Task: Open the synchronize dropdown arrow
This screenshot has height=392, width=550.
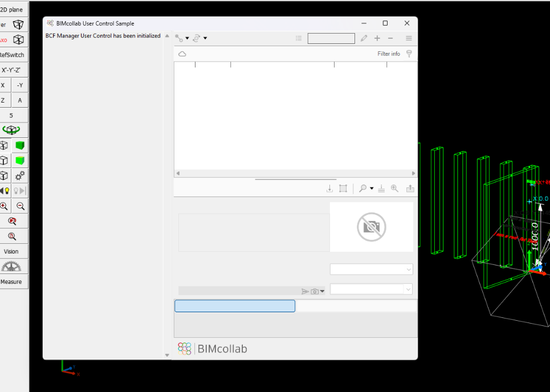Action: coord(205,38)
